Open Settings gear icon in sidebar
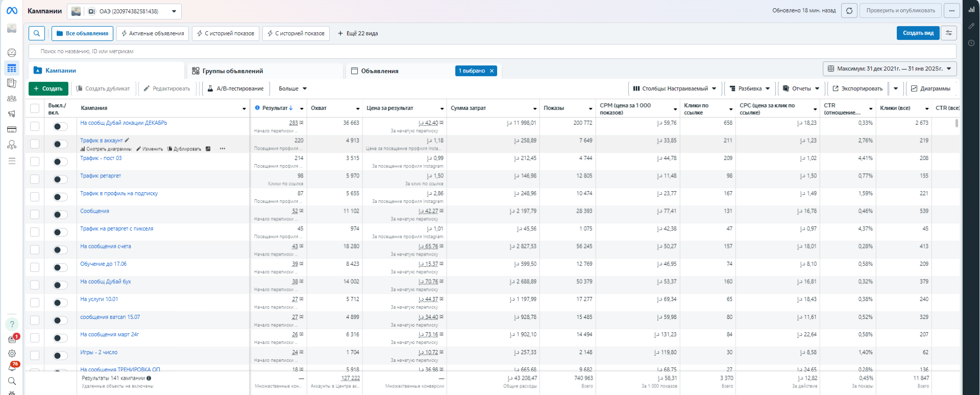This screenshot has width=980, height=395. click(12, 353)
